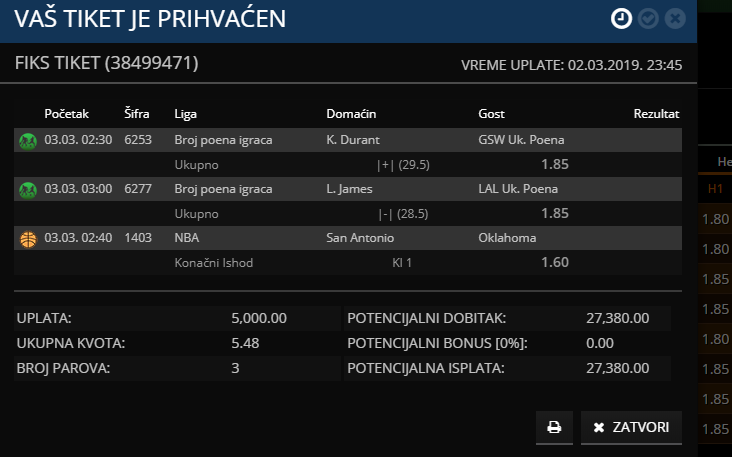732x457 pixels.
Task: Click the Početak column header
Action: (x=66, y=114)
